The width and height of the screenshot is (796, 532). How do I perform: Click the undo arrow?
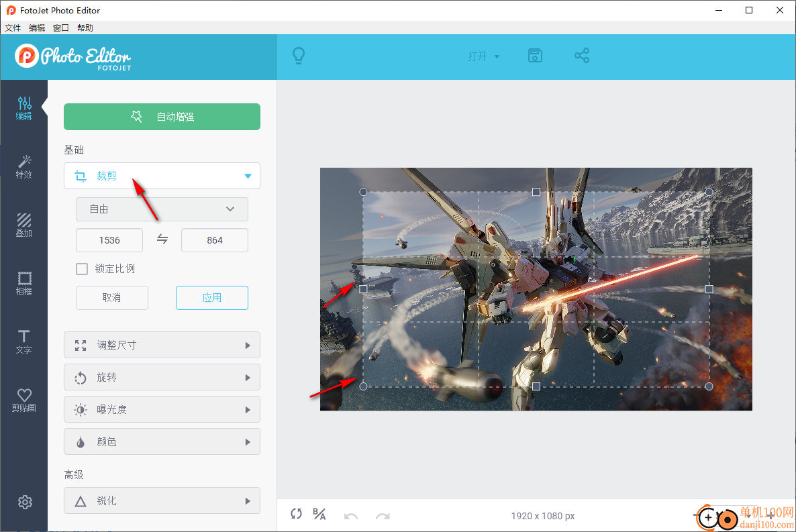[351, 516]
